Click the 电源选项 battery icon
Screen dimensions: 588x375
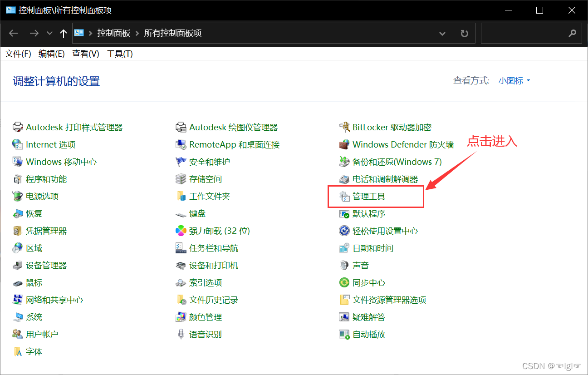click(x=18, y=196)
